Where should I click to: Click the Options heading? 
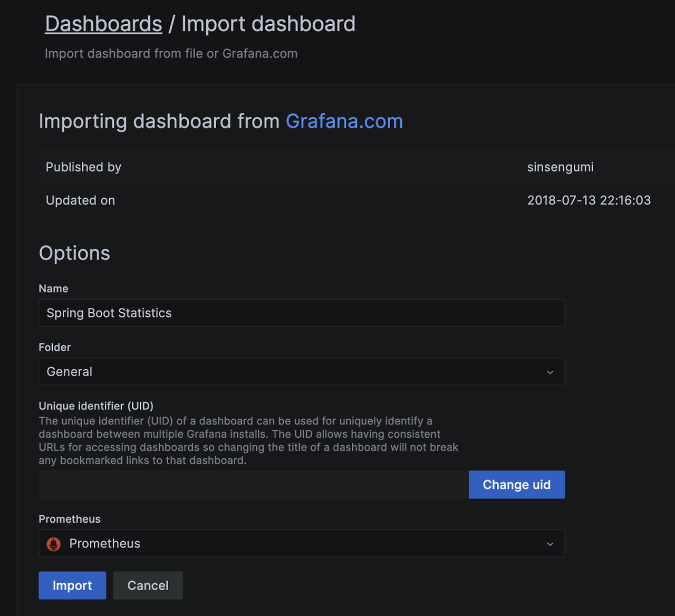(74, 253)
